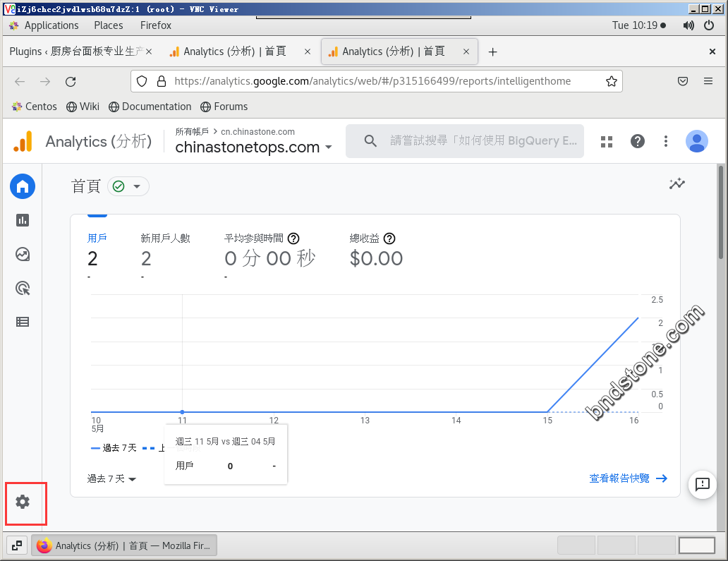The image size is (728, 561).
Task: Open the power menu icon
Action: pos(709,25)
